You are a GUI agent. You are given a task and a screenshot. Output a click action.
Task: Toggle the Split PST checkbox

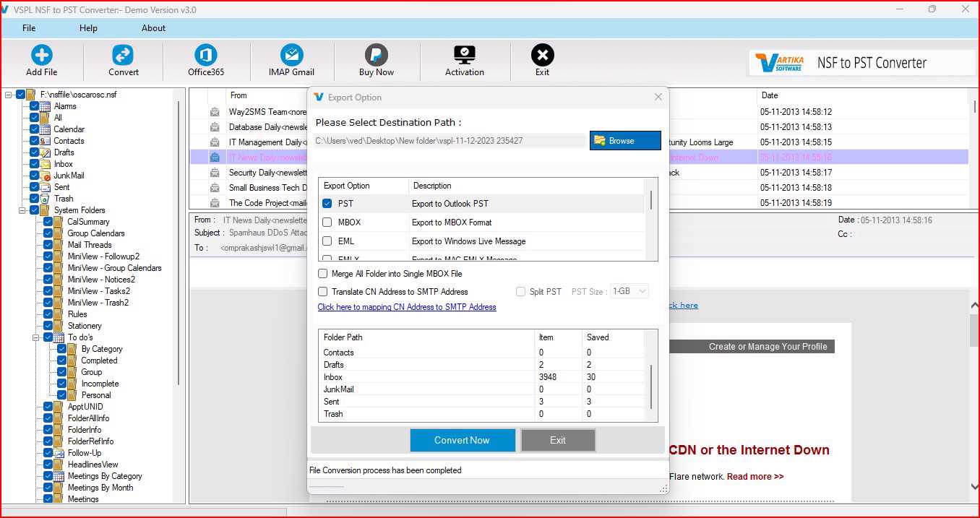click(520, 292)
